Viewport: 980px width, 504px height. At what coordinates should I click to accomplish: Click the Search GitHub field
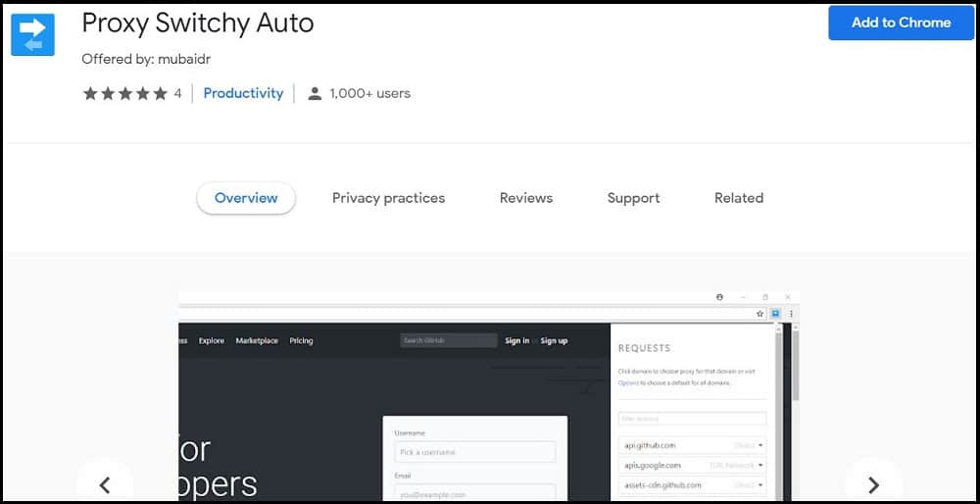[x=449, y=341]
